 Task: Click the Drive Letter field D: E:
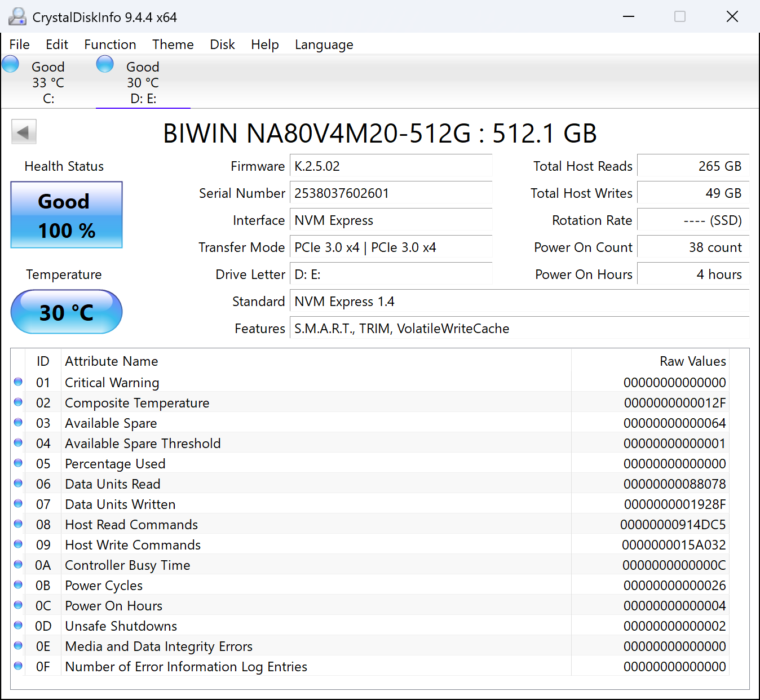tap(391, 274)
